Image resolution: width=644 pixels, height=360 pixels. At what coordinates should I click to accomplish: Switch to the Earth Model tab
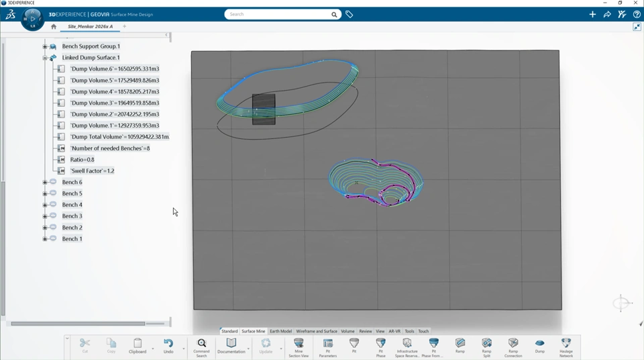click(280, 331)
